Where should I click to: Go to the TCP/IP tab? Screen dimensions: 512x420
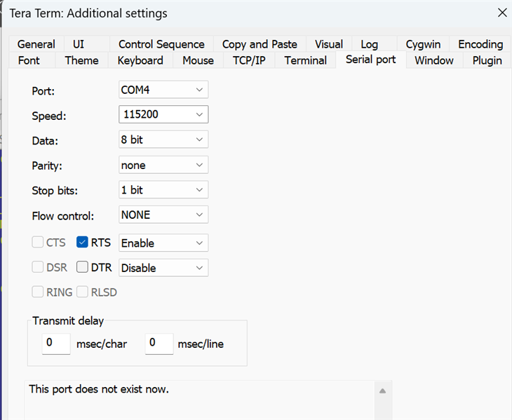[249, 60]
